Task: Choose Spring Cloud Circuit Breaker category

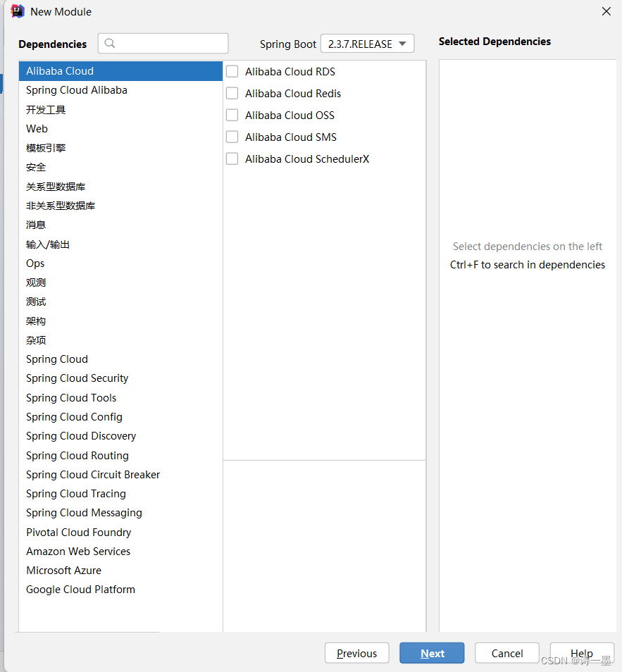Action: [120, 475]
